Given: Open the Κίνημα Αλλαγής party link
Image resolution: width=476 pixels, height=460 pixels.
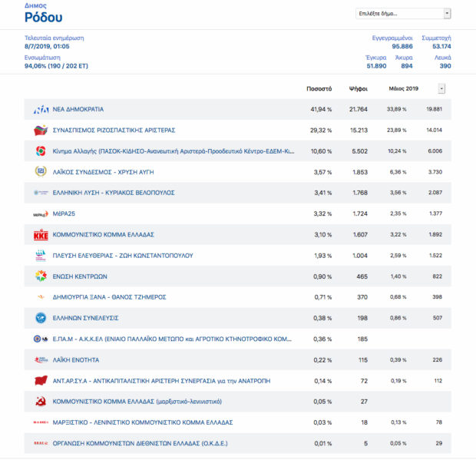Looking at the screenshot, I should 174,151.
